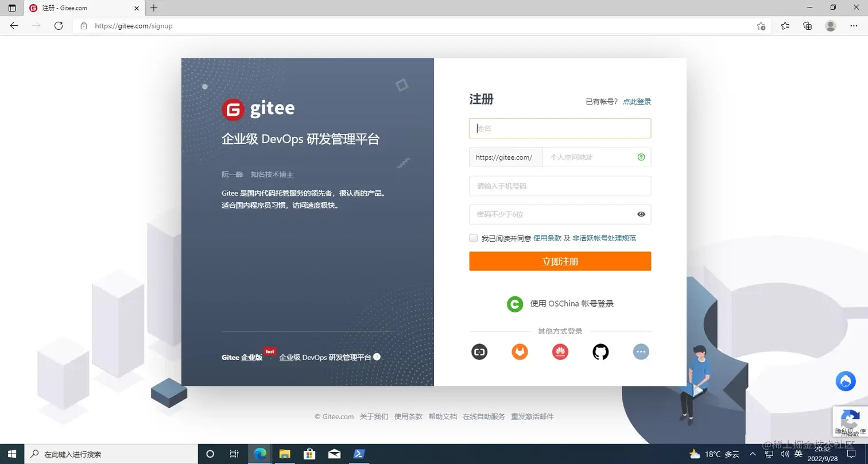The image size is (868, 464).
Task: Click the 姓名 name input field
Action: click(560, 129)
